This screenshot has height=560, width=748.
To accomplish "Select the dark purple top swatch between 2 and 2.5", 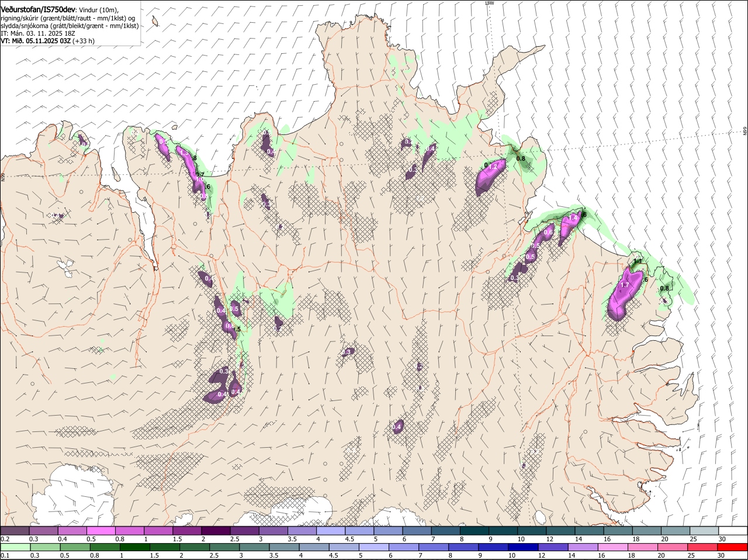I will (216, 531).
